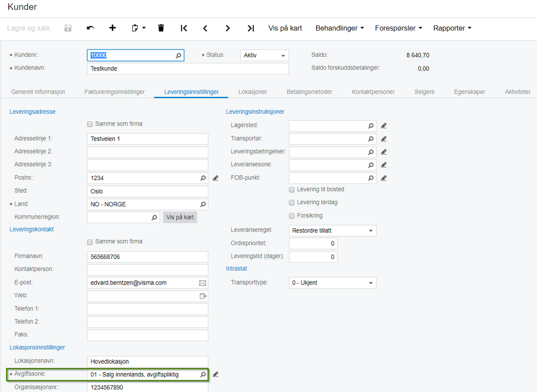Delete customer using the trash icon
Image resolution: width=537 pixels, height=392 pixels.
pos(161,28)
